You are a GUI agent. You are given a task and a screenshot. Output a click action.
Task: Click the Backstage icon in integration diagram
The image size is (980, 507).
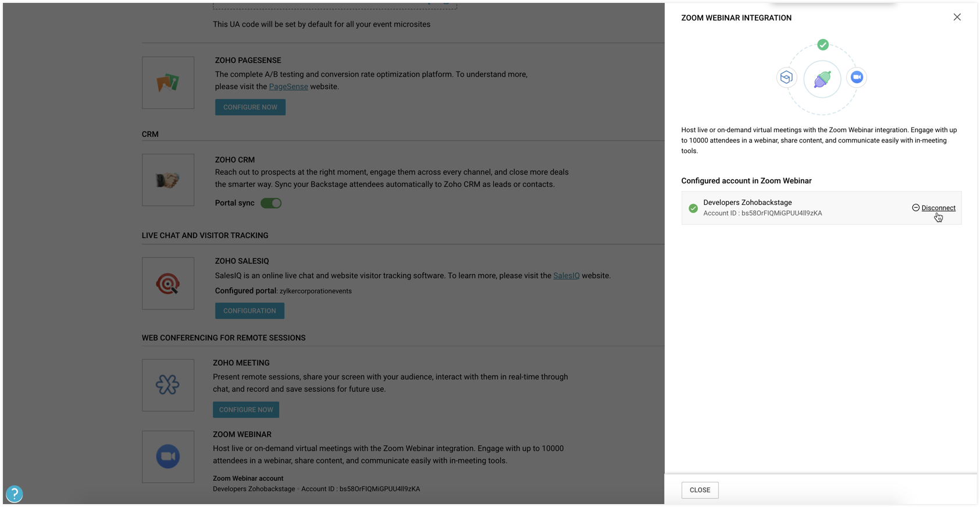[x=786, y=77]
